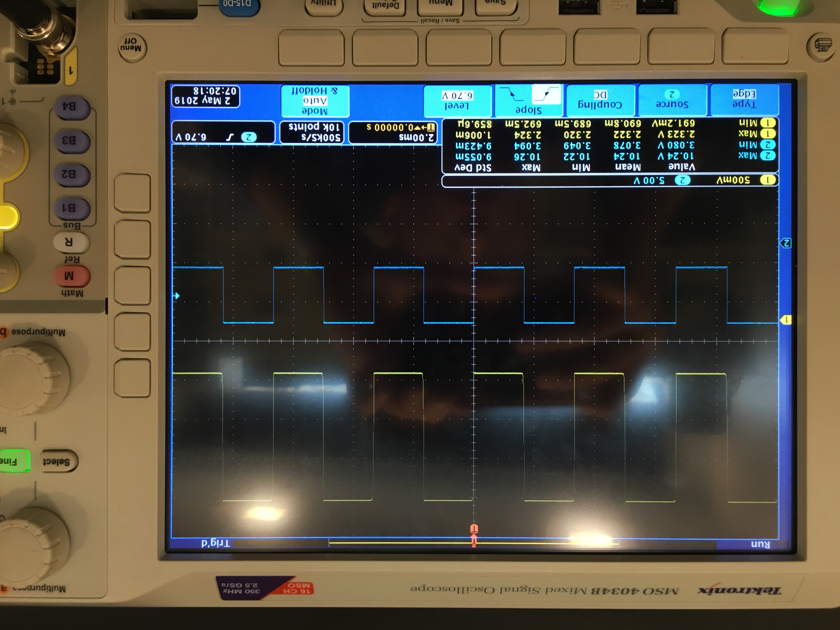The height and width of the screenshot is (630, 840).
Task: Open the Level 6.70 V setting
Action: [x=457, y=101]
